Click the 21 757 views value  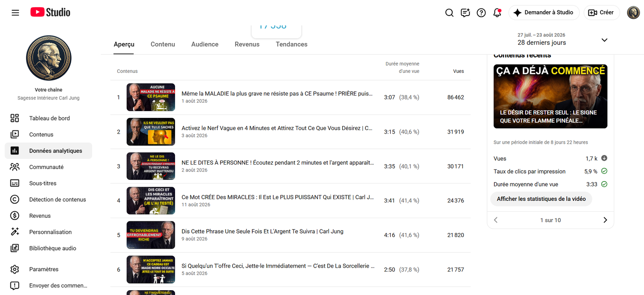[456, 270]
